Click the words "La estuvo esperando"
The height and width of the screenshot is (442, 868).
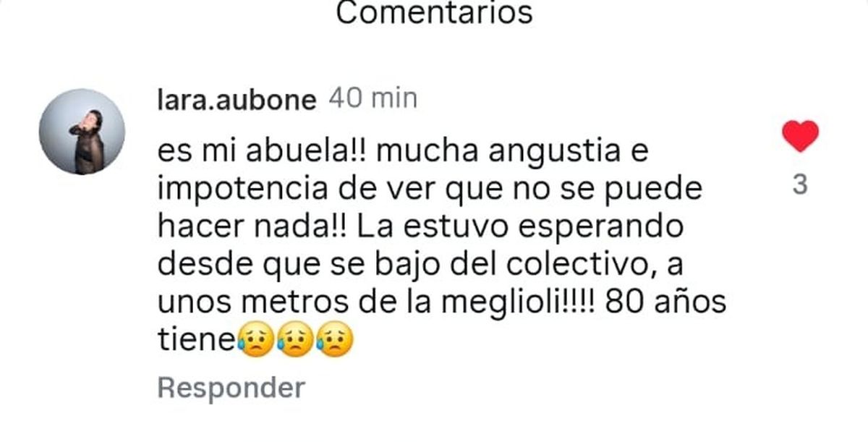(x=521, y=228)
